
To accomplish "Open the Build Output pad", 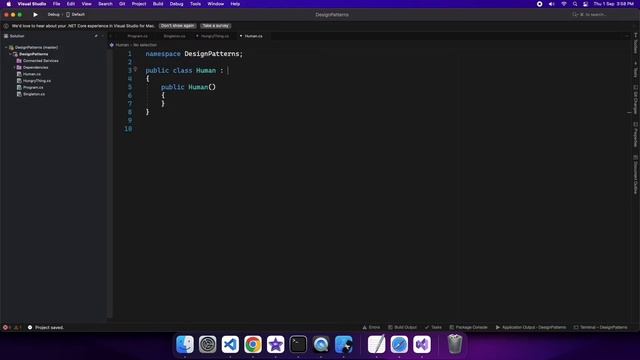I will [x=402, y=327].
